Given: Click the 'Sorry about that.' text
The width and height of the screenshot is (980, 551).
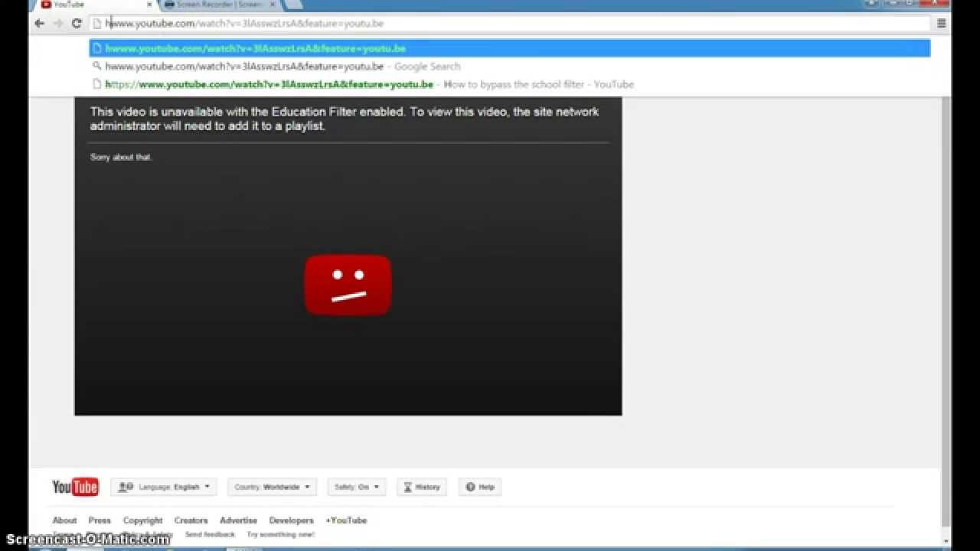Looking at the screenshot, I should coord(121,157).
